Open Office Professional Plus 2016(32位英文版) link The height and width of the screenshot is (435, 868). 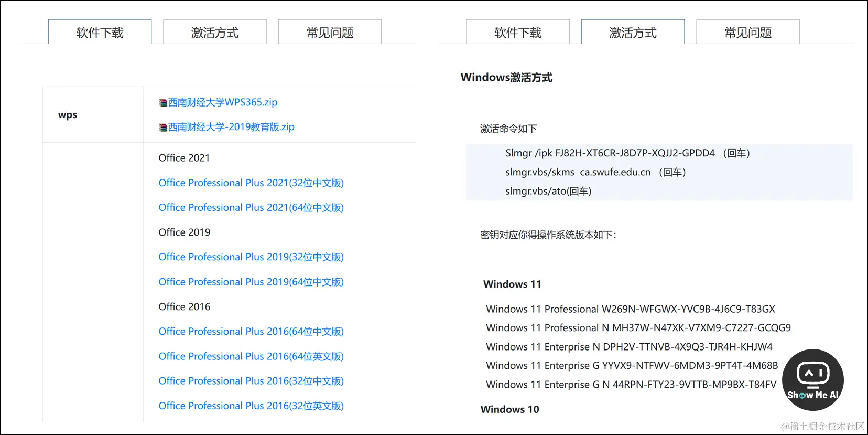[x=251, y=406]
